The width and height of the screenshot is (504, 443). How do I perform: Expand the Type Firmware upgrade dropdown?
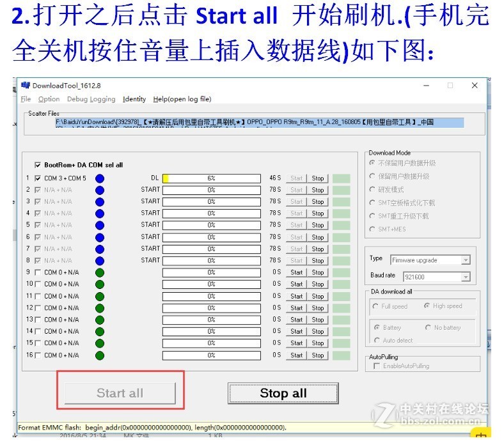point(466,260)
